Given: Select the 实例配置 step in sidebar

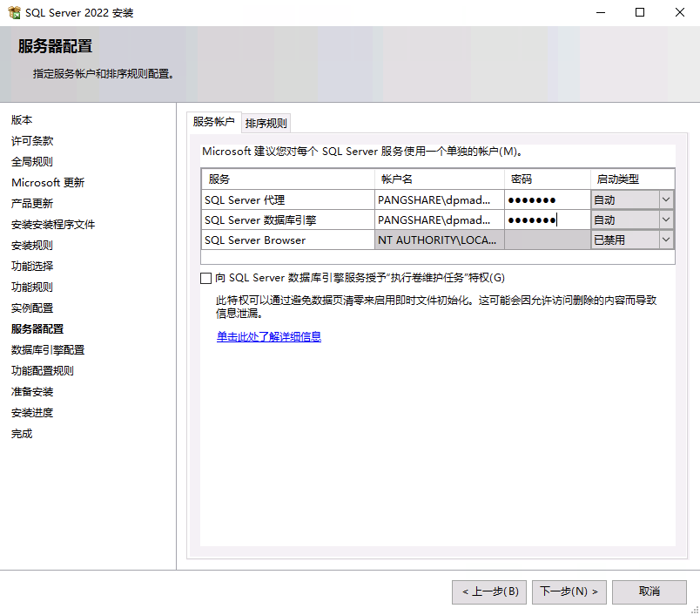Looking at the screenshot, I should pyautogui.click(x=32, y=307).
